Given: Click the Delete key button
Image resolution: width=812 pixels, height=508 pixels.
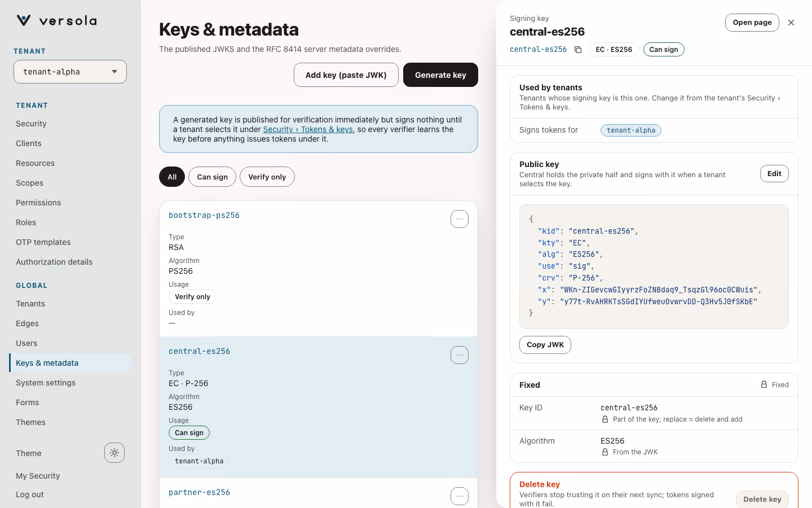Looking at the screenshot, I should 762,499.
